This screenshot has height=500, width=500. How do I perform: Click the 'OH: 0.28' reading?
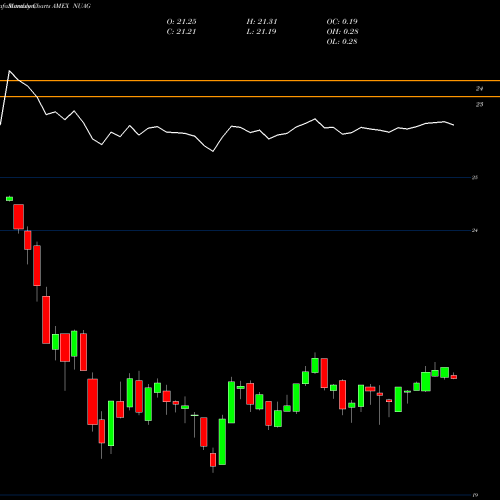point(342,32)
